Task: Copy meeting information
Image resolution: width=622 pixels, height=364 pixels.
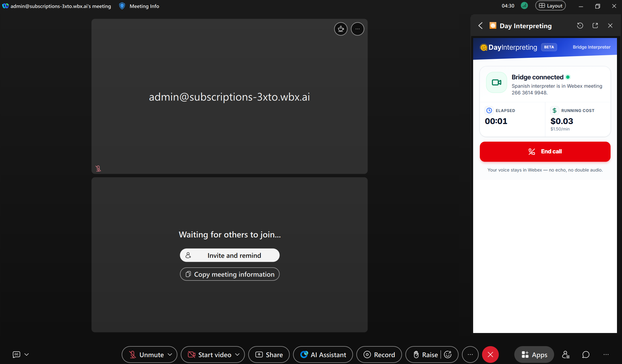Action: 230,274
